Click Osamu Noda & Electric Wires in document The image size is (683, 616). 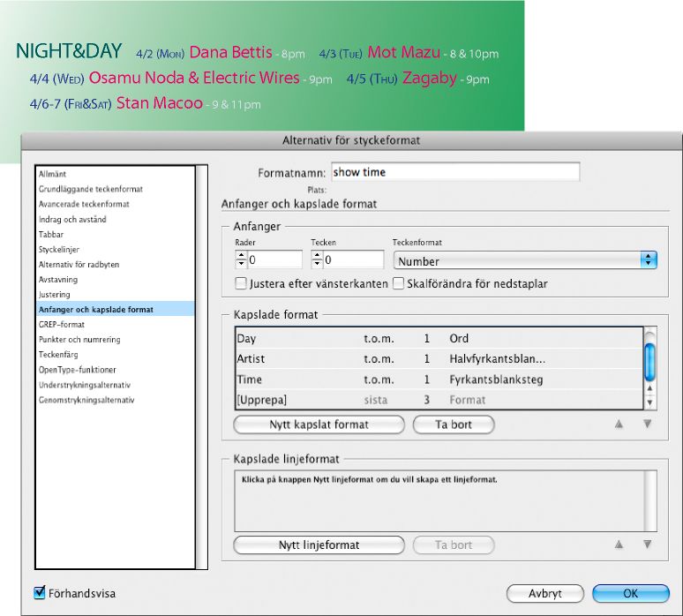[194, 78]
